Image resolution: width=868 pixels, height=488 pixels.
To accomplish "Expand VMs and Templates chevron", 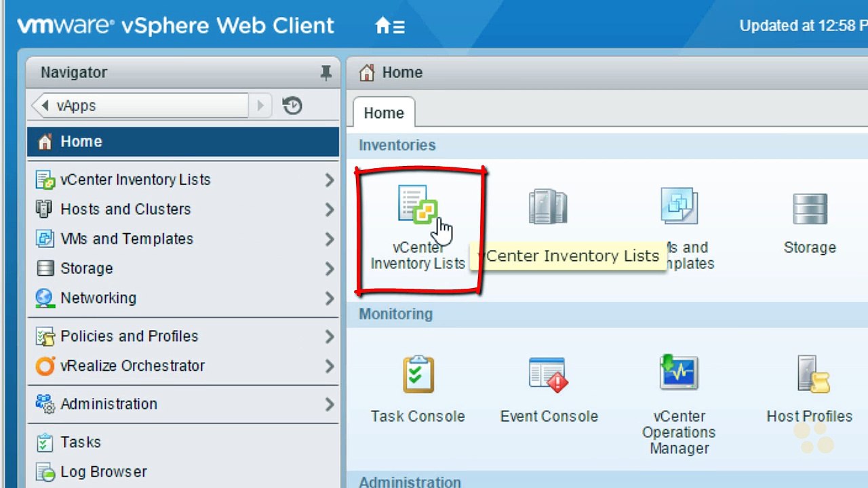I will tap(330, 239).
